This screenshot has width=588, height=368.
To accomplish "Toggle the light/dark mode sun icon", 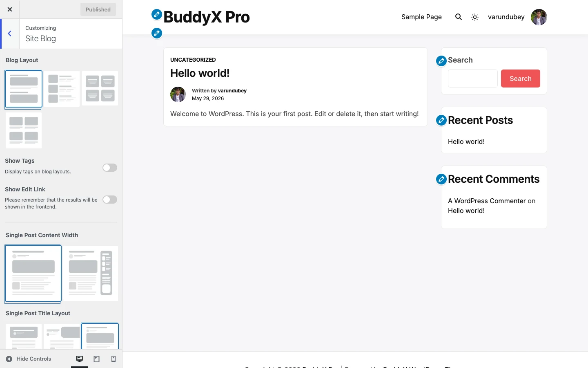I will click(475, 17).
